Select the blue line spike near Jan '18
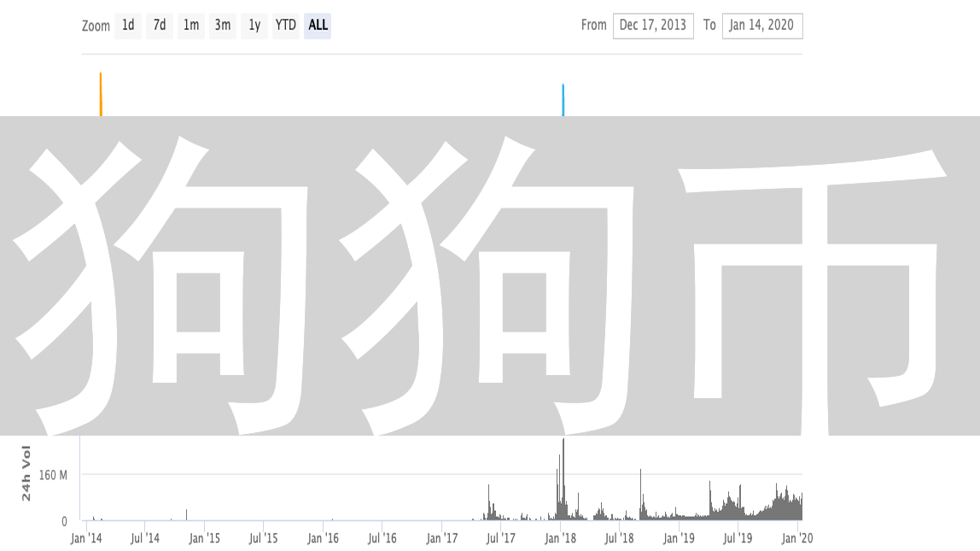980x551 pixels. [563, 100]
